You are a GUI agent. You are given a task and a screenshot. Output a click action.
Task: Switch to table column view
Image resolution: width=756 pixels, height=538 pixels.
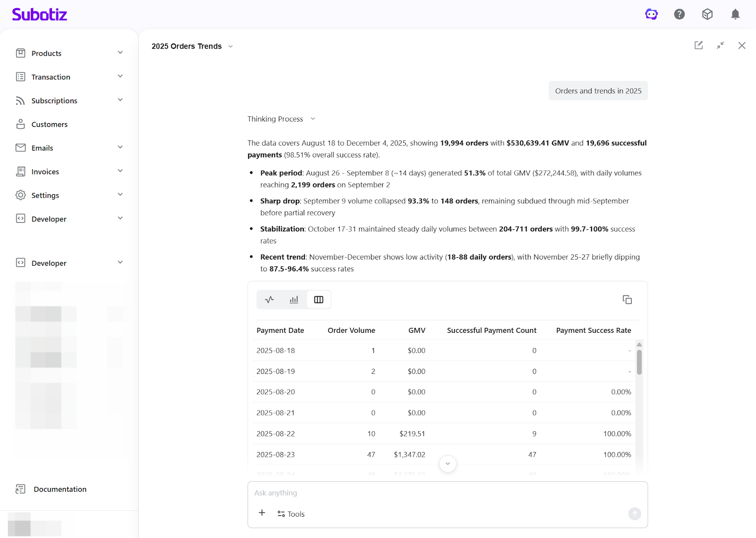[318, 300]
